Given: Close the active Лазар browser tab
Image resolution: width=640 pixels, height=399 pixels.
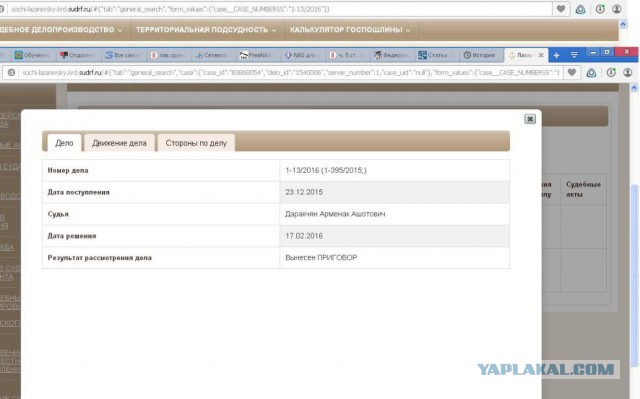Looking at the screenshot, I should pos(541,55).
